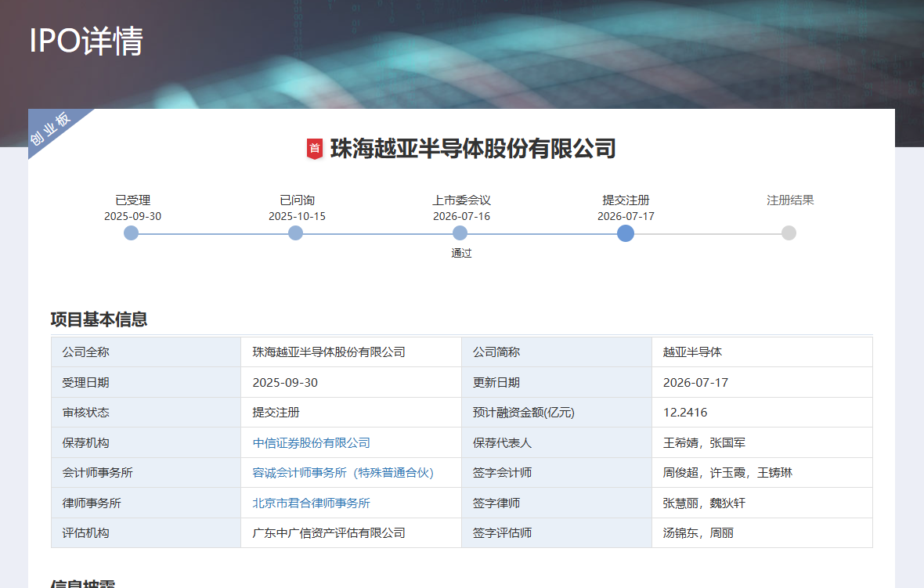Click the 通过 result label under 上市委会议
This screenshot has height=588, width=924.
(461, 254)
